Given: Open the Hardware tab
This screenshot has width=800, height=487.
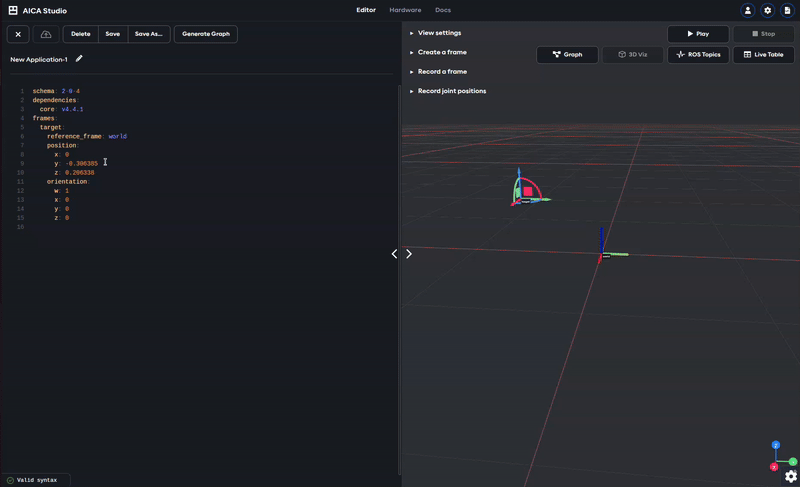Looking at the screenshot, I should pyautogui.click(x=405, y=10).
